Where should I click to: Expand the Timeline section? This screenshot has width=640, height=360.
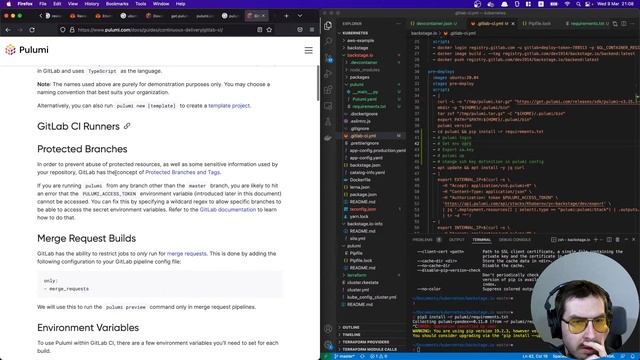pyautogui.click(x=351, y=335)
